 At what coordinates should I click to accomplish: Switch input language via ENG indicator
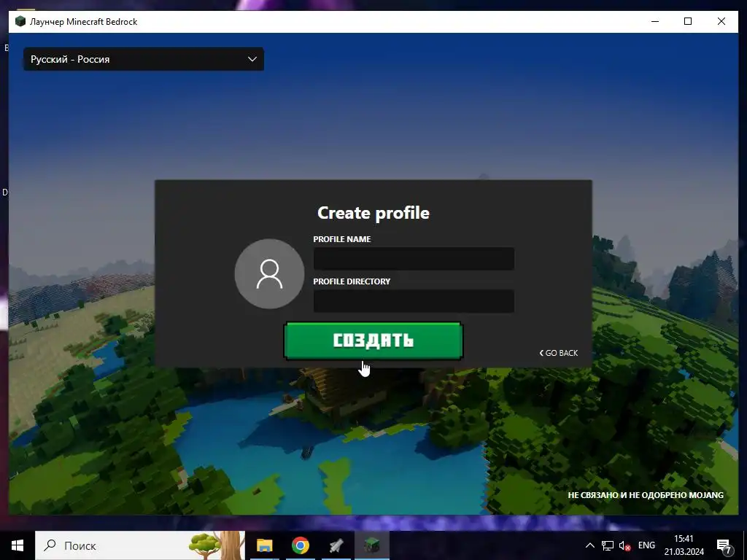click(x=646, y=545)
